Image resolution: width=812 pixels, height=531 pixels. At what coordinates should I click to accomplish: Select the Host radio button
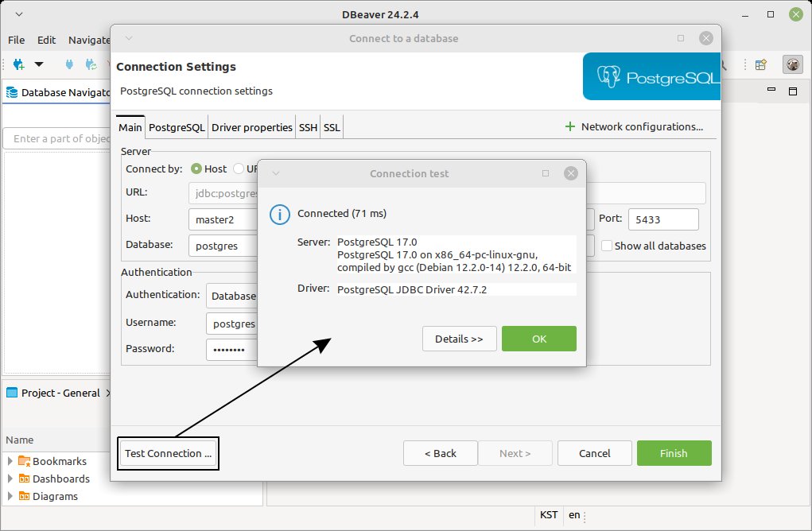(x=196, y=169)
